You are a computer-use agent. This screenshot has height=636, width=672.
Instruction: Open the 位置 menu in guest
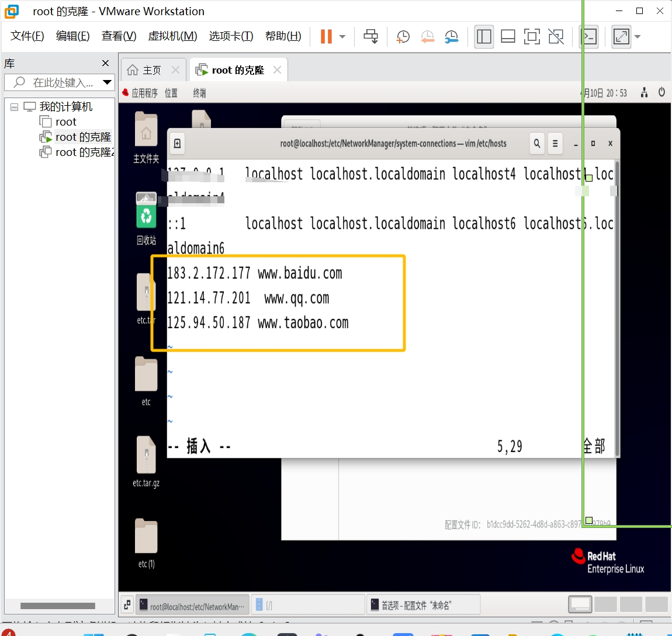tap(171, 93)
